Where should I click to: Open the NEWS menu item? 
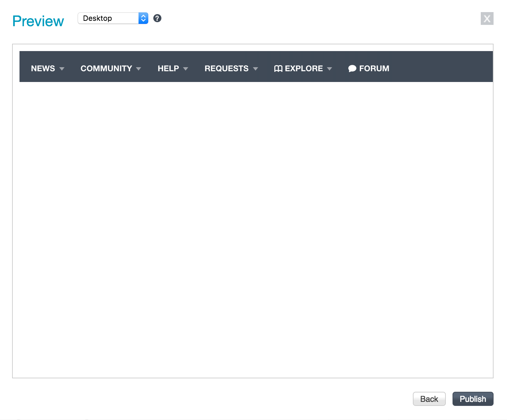43,69
